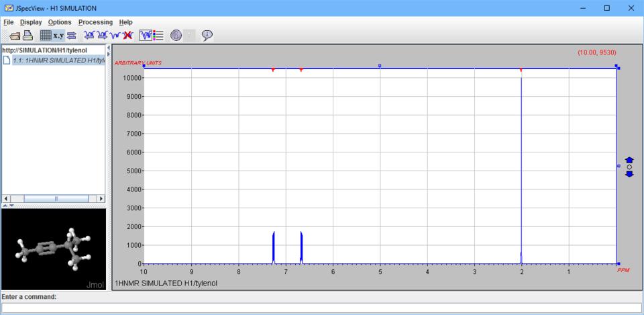This screenshot has height=315, width=644.
Task: Click the round Properties icon
Action: point(176,35)
